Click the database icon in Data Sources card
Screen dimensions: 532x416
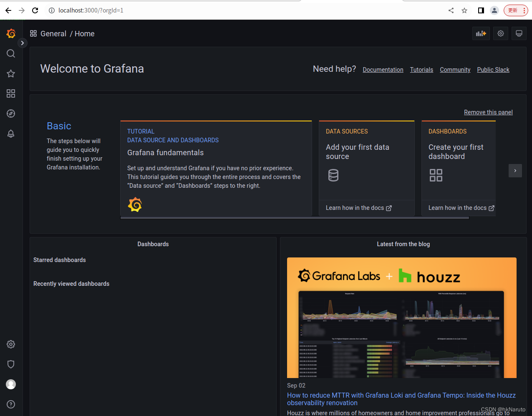(x=333, y=175)
